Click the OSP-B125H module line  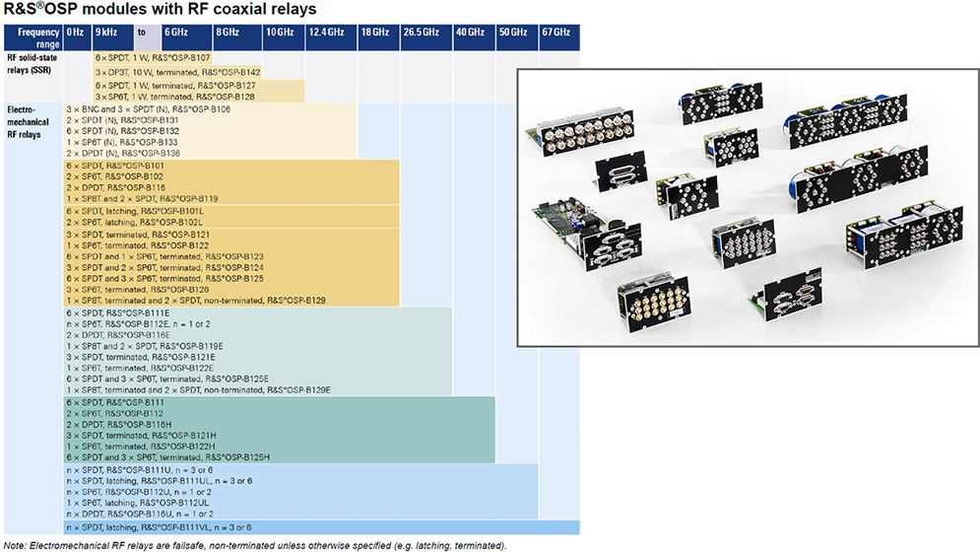coord(168,457)
